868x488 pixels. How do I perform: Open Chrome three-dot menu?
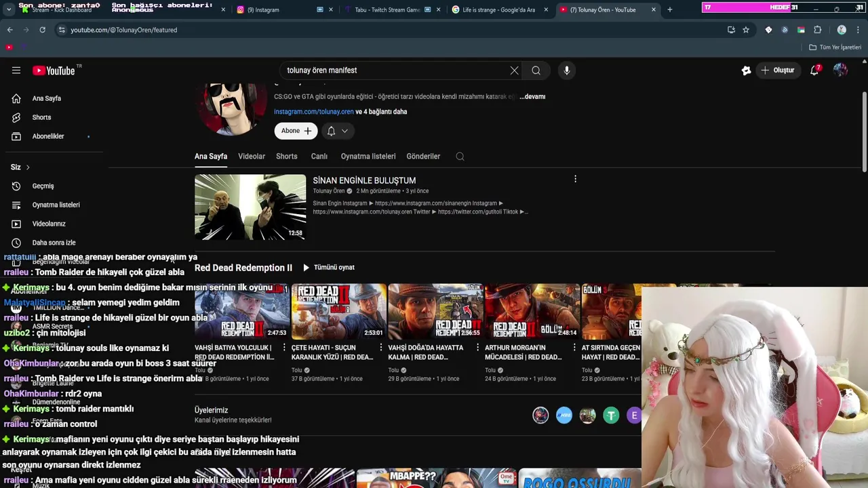[859, 30]
